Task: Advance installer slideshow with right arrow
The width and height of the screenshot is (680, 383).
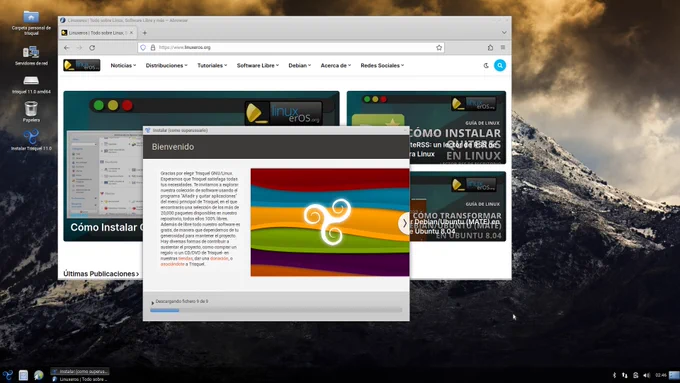Action: 405,223
